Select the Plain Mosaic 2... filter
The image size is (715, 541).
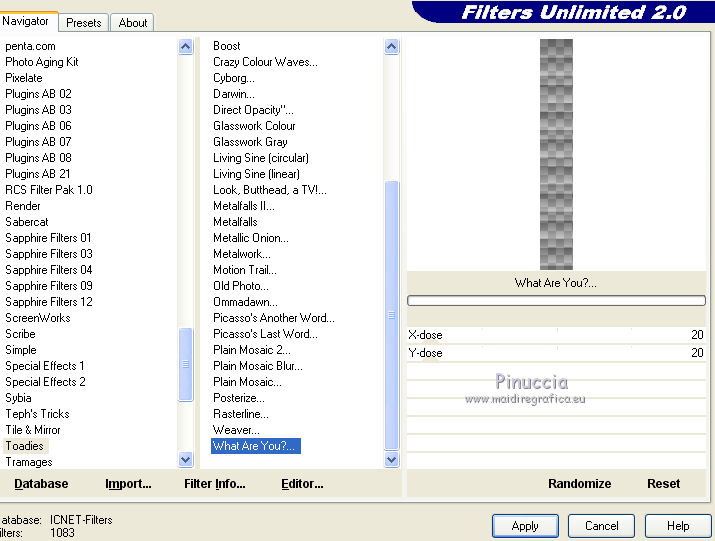point(252,350)
